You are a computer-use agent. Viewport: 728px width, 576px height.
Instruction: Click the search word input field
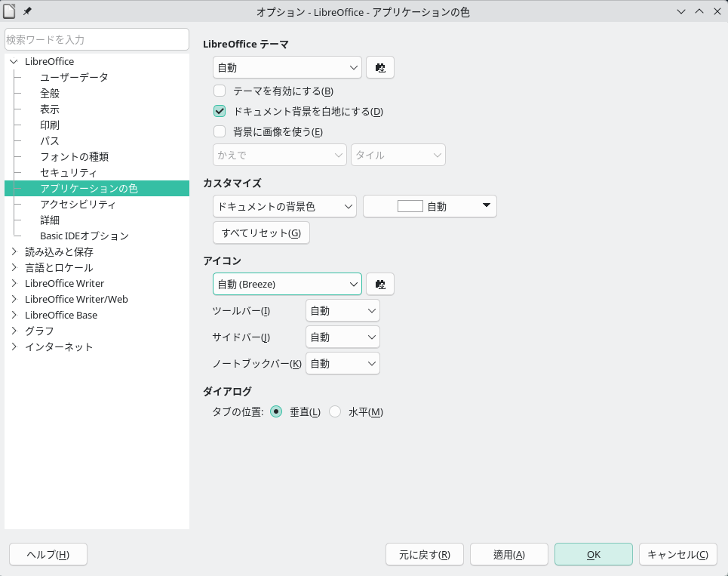(97, 39)
